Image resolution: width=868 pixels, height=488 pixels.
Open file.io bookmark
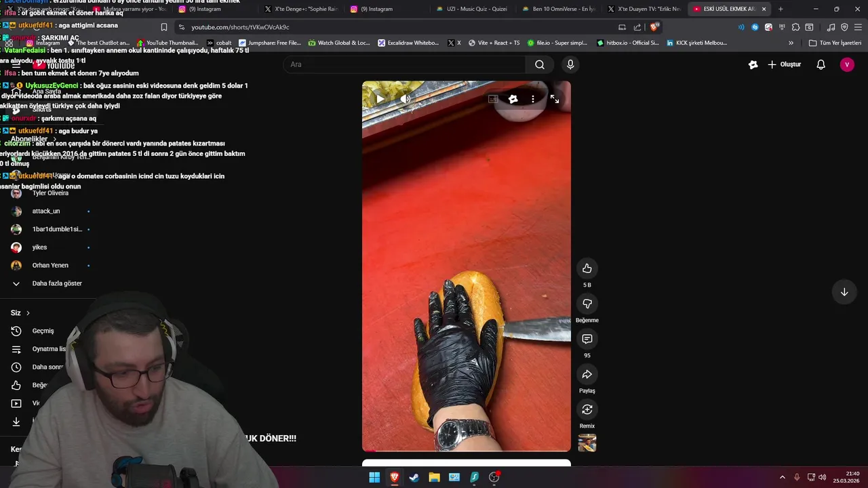(x=557, y=43)
